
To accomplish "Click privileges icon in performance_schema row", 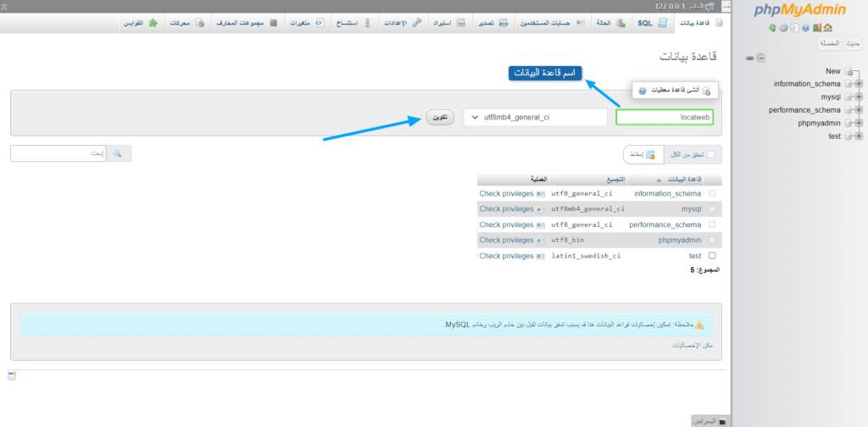I will [540, 225].
